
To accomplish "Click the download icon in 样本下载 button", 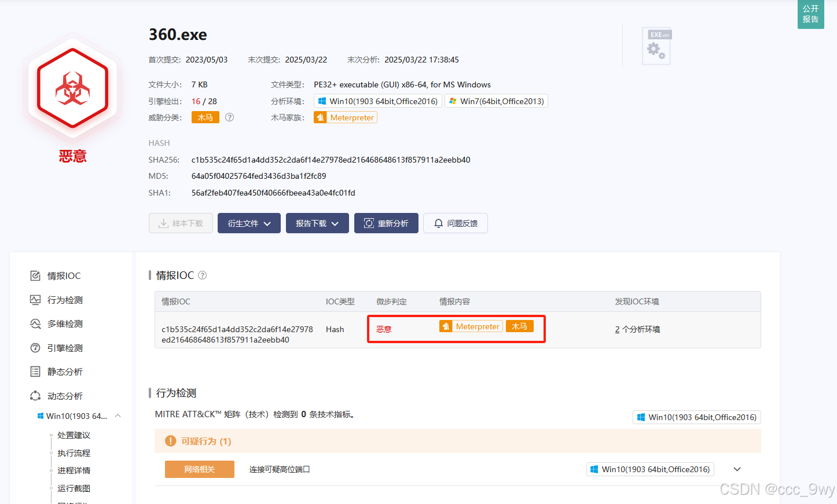I will tap(164, 223).
